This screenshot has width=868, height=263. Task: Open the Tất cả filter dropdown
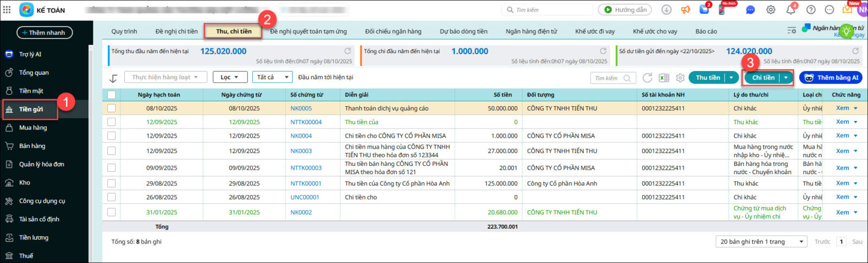(272, 78)
